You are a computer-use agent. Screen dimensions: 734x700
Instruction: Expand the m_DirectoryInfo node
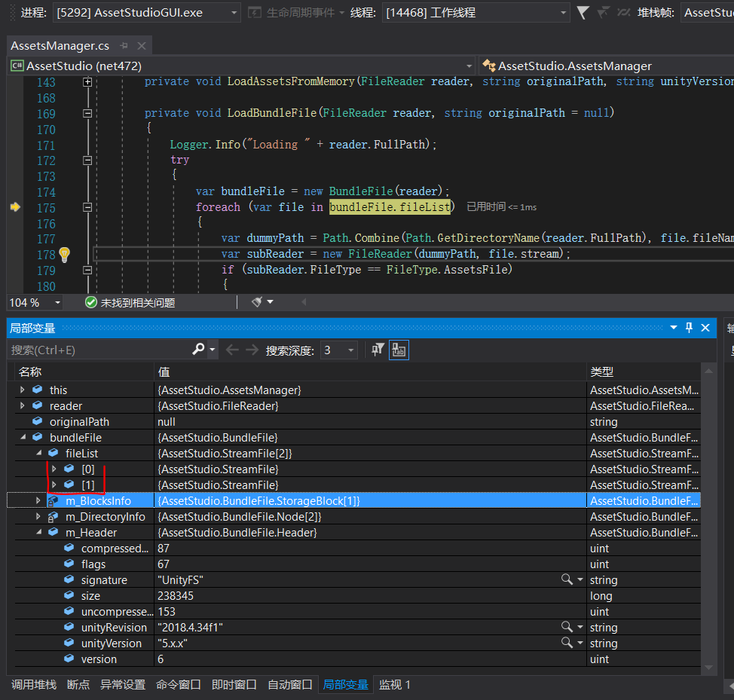[38, 516]
